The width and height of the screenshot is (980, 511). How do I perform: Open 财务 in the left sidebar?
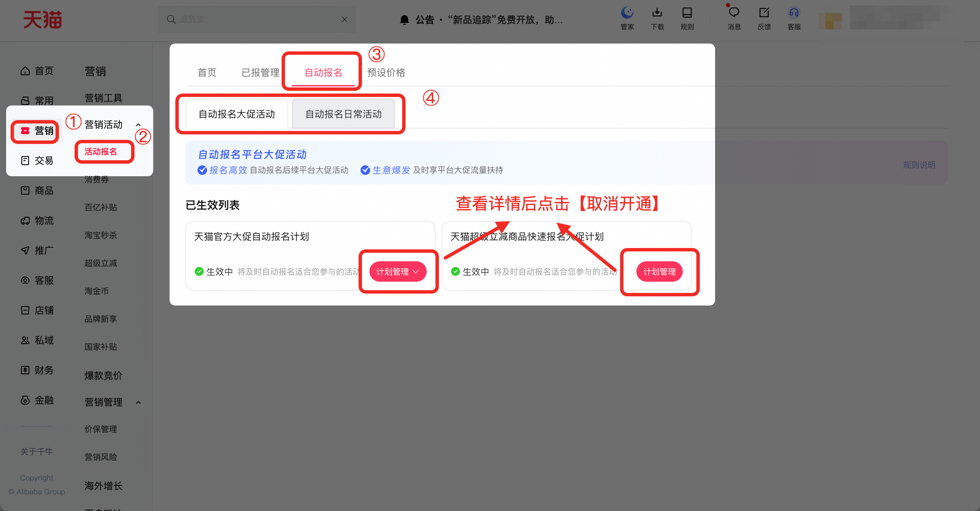coord(37,370)
